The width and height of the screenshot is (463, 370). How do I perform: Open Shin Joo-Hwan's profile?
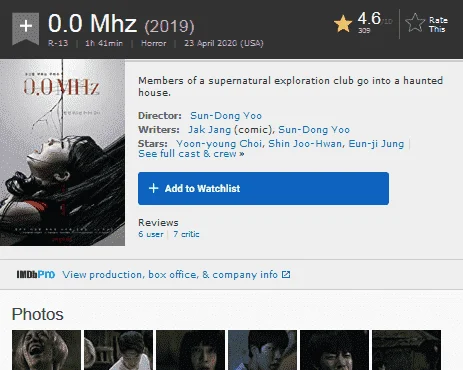tap(305, 144)
